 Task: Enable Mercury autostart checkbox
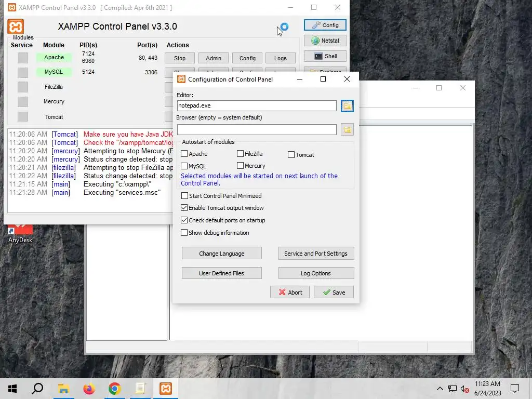click(240, 166)
